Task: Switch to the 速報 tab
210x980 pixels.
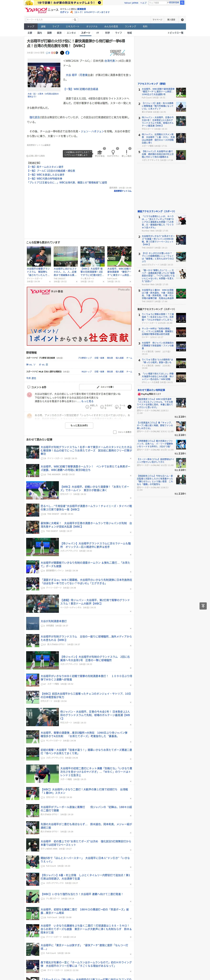Action: click(43, 27)
